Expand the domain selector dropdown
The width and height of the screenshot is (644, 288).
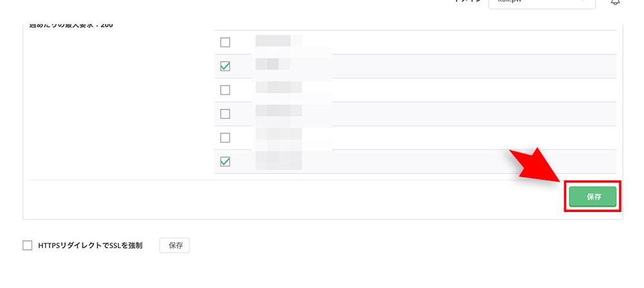pos(542,3)
